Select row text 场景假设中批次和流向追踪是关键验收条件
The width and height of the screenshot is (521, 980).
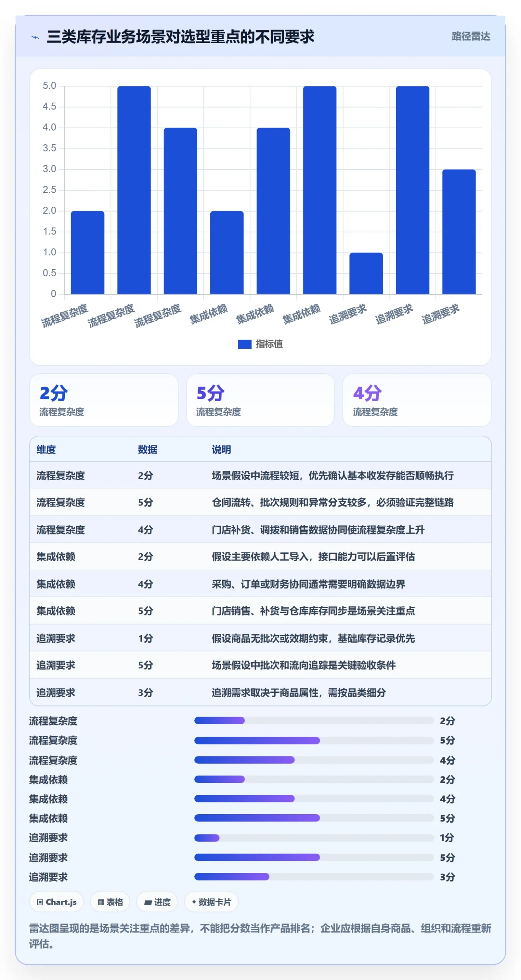(x=303, y=665)
